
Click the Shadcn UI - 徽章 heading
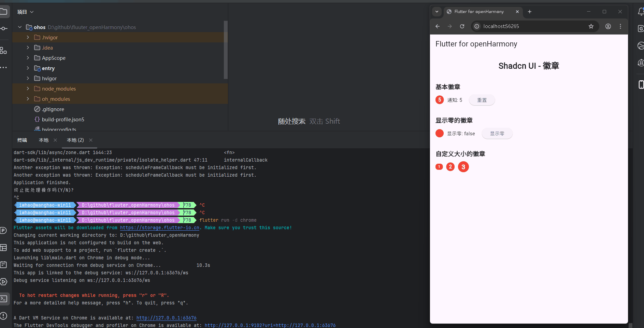[529, 66]
